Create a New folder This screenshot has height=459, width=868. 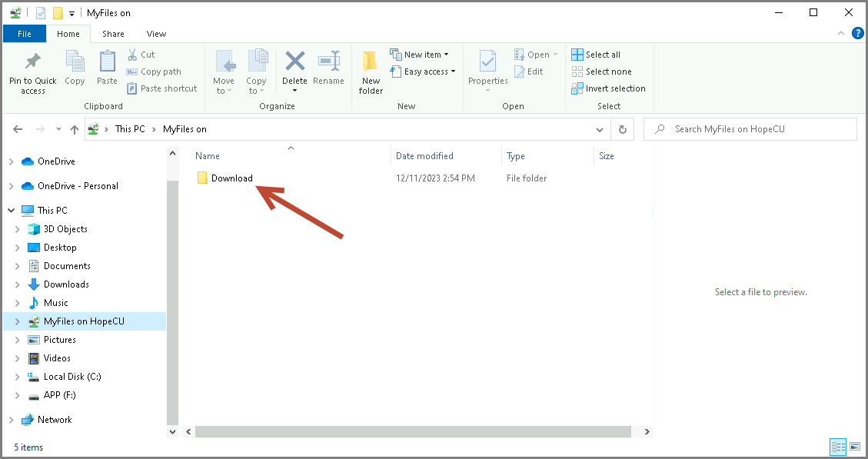coord(371,72)
